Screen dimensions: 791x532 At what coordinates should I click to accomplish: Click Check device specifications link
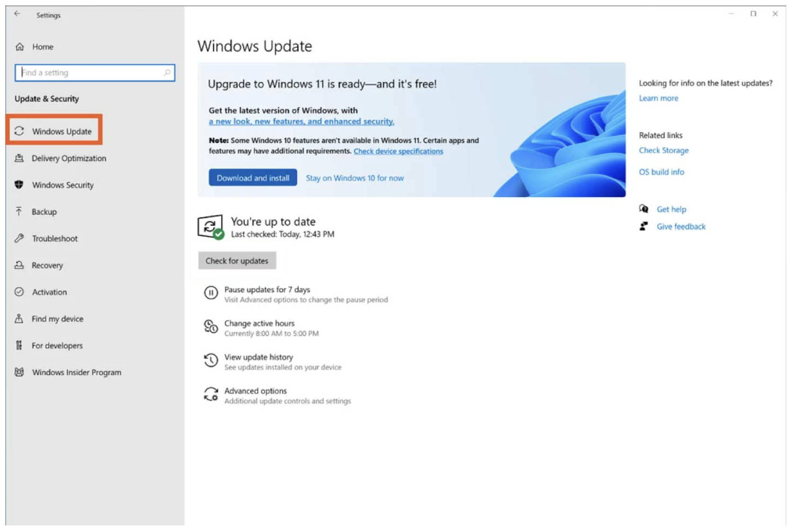[x=398, y=151]
